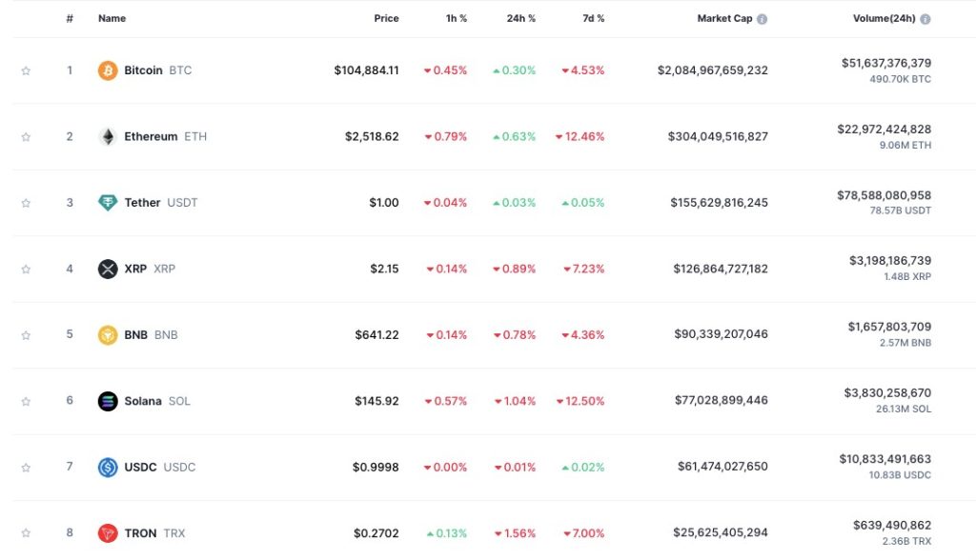Open Volume(24h) info tooltip icon
The width and height of the screenshot is (976, 560).
925,19
